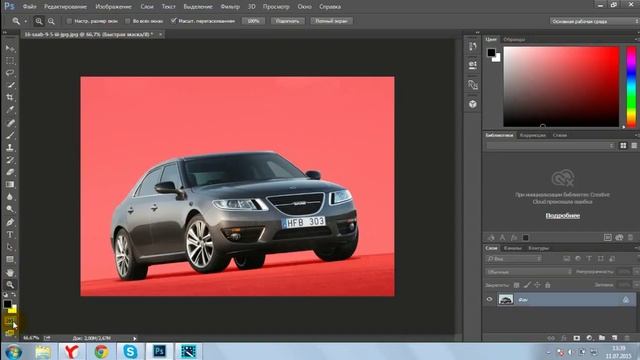
Task: Select the Move tool
Action: click(10, 48)
